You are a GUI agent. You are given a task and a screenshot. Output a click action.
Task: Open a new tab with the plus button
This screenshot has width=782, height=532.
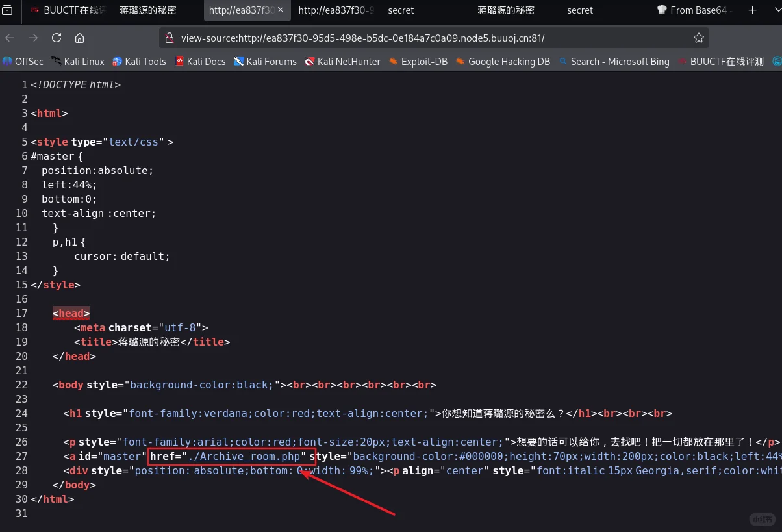(752, 10)
